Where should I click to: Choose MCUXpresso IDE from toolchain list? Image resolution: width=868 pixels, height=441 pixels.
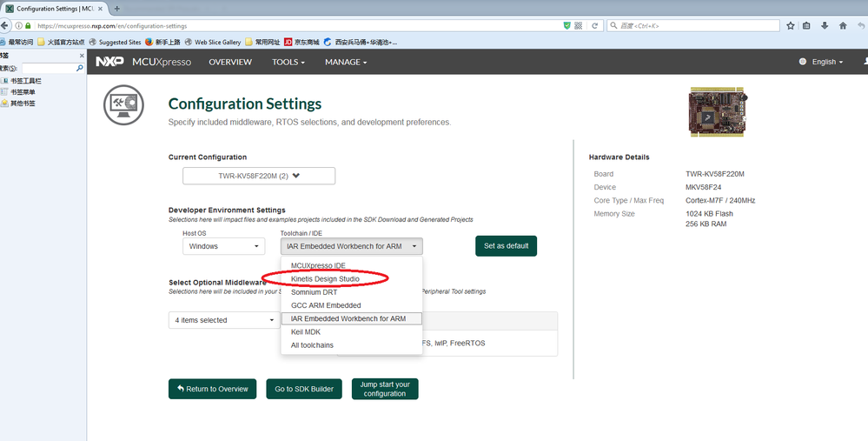pyautogui.click(x=352, y=265)
